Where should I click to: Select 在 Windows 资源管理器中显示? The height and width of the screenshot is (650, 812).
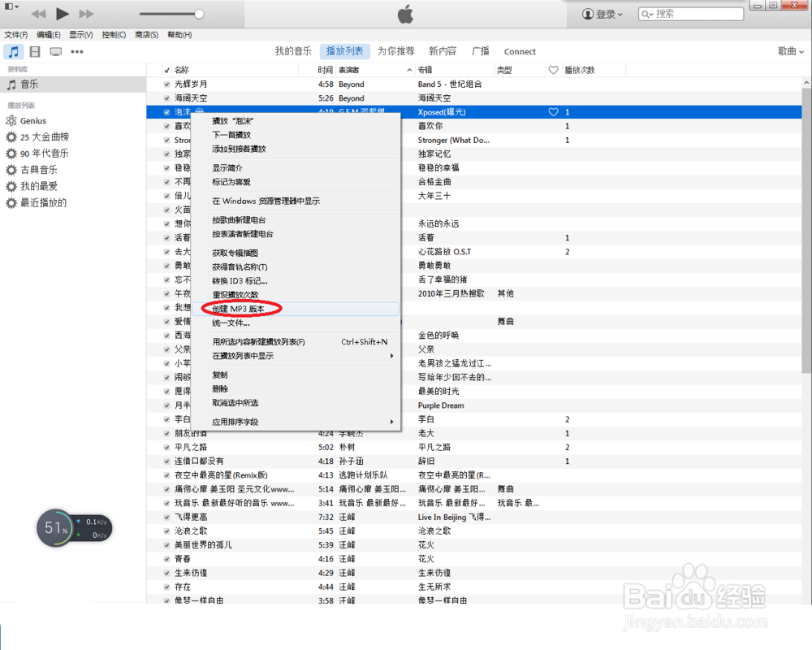pyautogui.click(x=296, y=201)
